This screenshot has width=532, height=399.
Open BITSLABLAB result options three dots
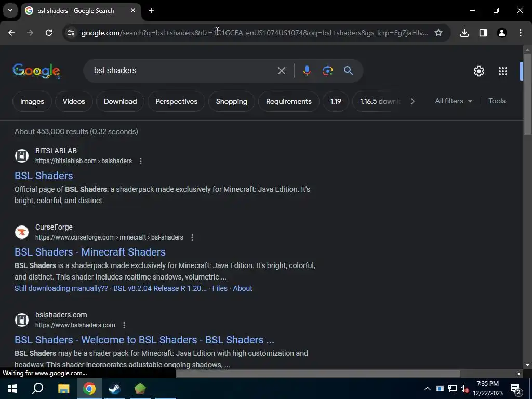(x=141, y=161)
